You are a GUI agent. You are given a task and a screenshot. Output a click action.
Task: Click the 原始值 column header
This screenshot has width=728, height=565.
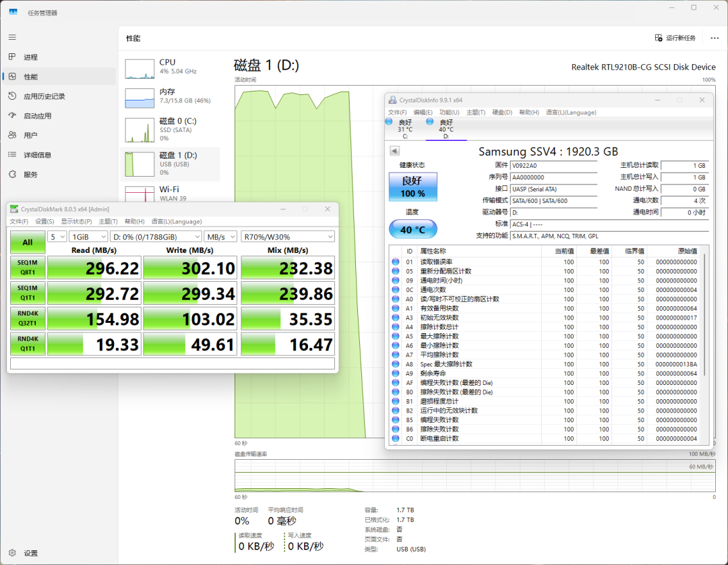[x=674, y=251]
